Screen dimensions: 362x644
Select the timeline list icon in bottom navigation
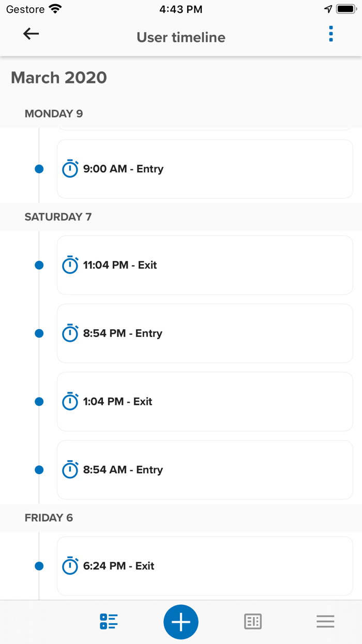109,622
